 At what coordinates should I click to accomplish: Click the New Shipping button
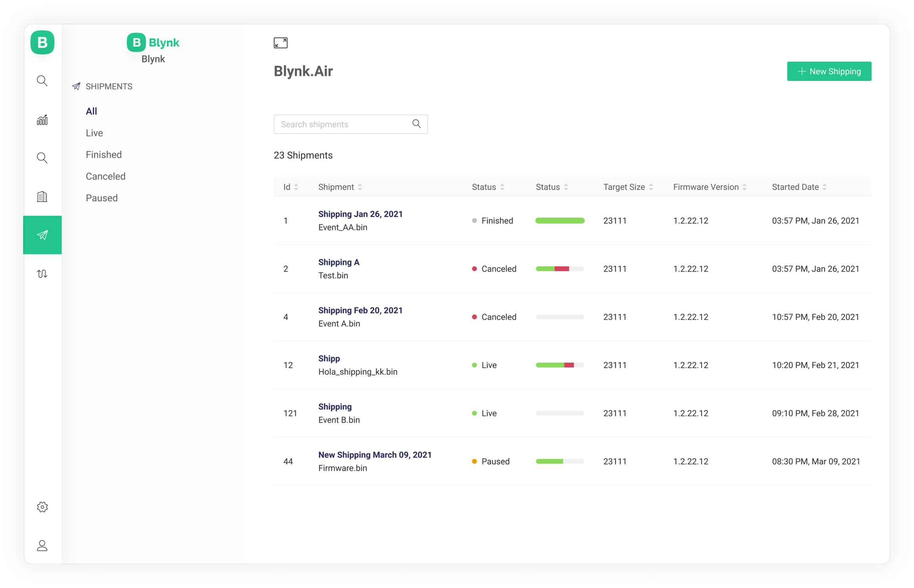pos(829,71)
